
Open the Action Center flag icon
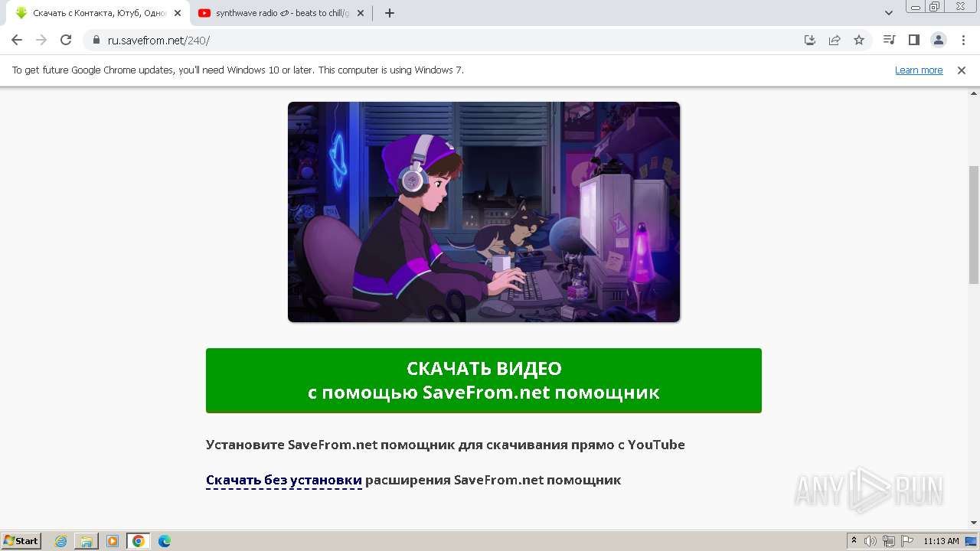click(x=906, y=541)
